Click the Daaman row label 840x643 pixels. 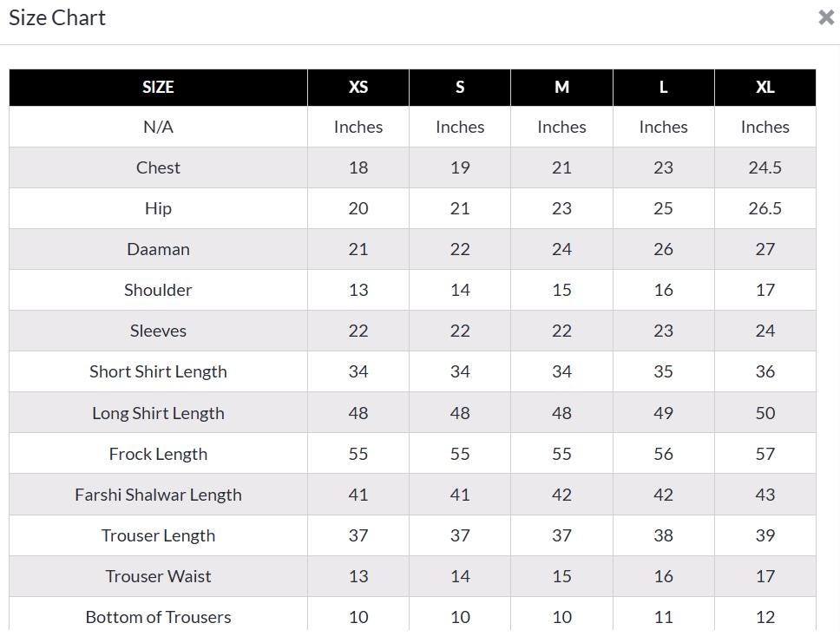158,249
